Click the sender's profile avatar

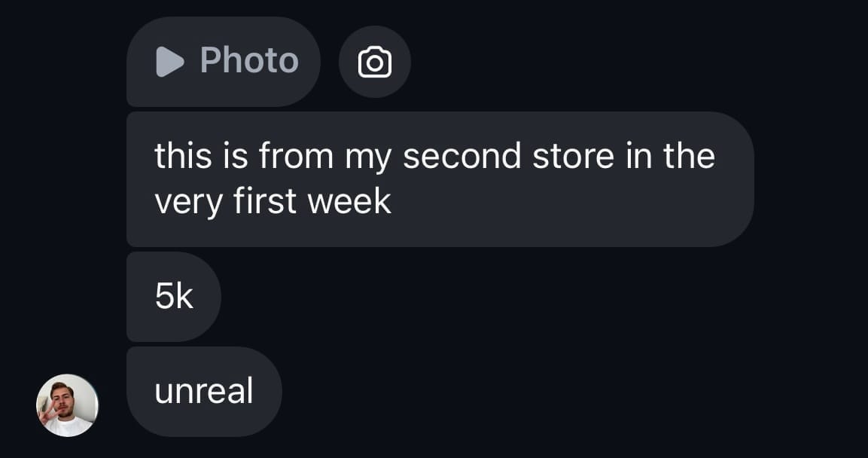click(67, 405)
